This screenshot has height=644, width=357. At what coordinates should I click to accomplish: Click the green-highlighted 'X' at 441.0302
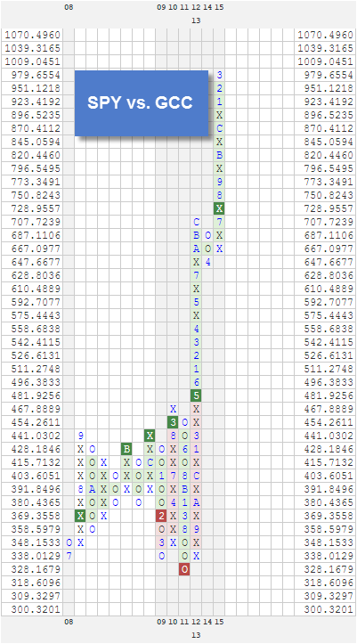pyautogui.click(x=150, y=436)
